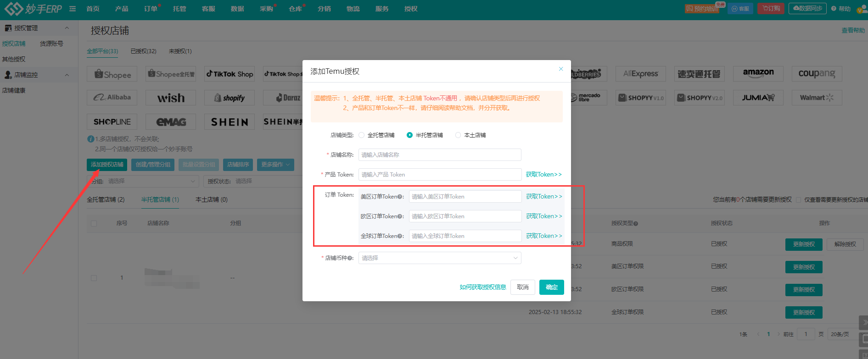
Task: Select the Mercado Libre platform logo
Action: point(589,98)
